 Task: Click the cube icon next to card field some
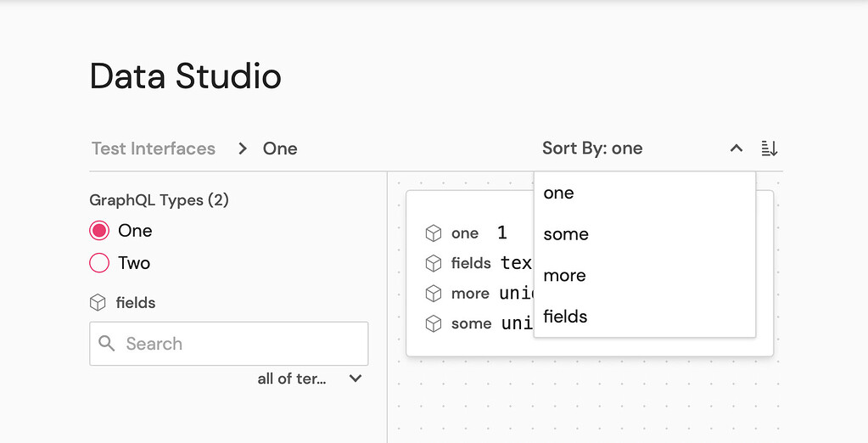click(434, 323)
